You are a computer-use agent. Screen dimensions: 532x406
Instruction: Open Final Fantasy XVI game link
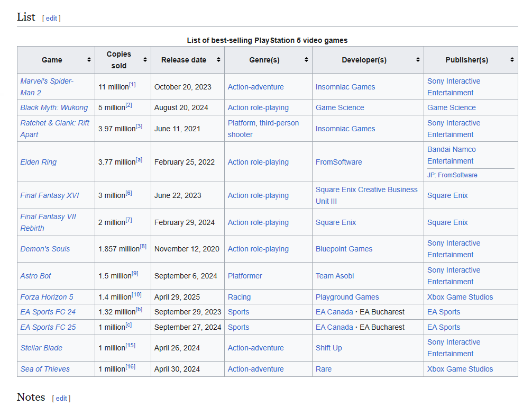[x=50, y=195]
